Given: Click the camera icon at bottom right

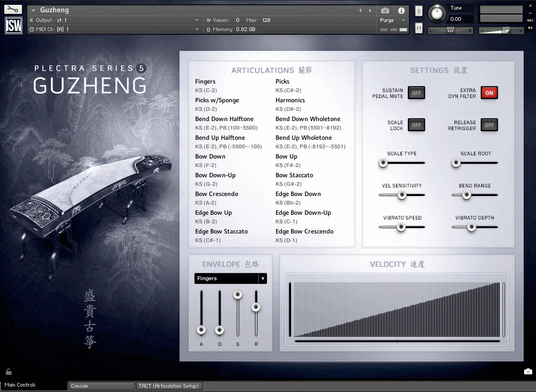Looking at the screenshot, I should [x=528, y=372].
